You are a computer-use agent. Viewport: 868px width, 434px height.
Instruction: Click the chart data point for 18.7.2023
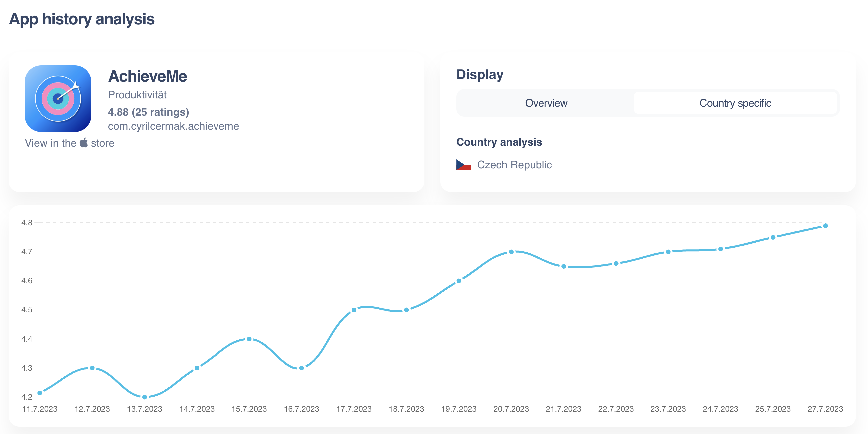point(406,310)
